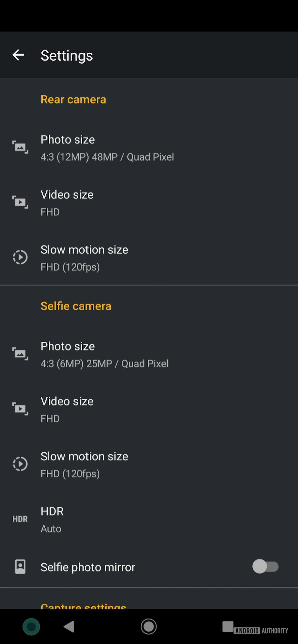
Task: Open selfie Photo size 4:3 (6MP) option
Action: pos(104,355)
